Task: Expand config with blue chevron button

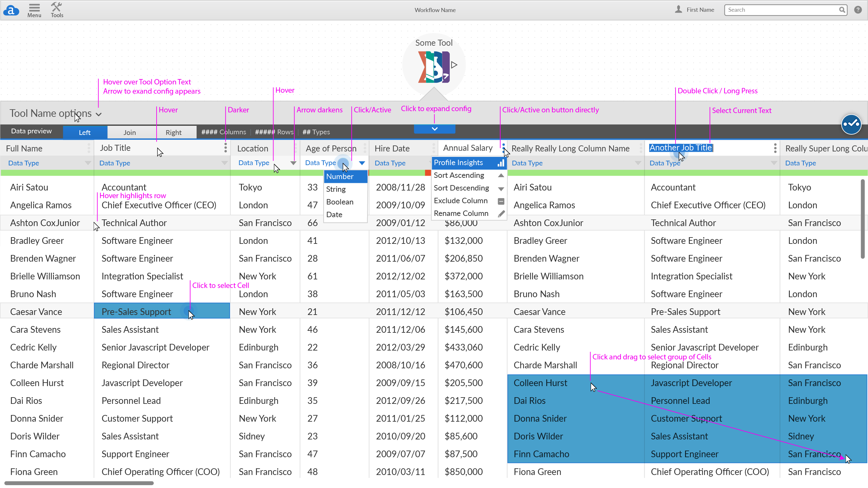Action: pyautogui.click(x=434, y=129)
